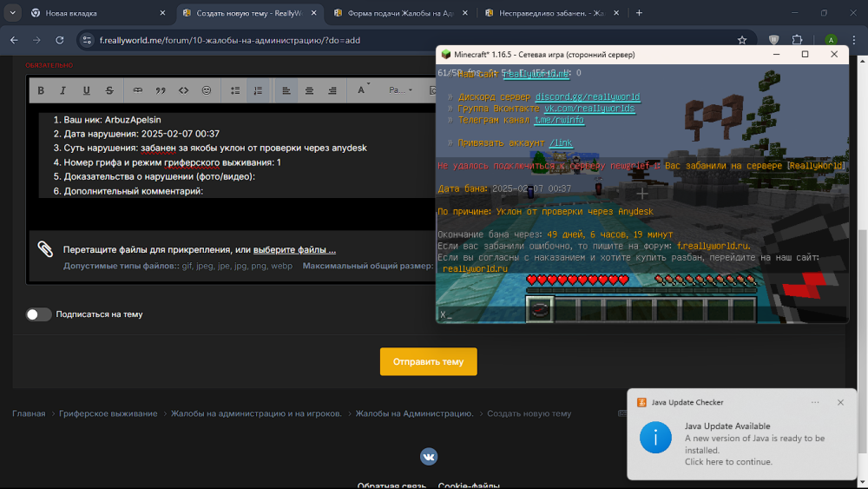
Task: Switch to Форма подачи Жалобы tab
Action: (399, 13)
